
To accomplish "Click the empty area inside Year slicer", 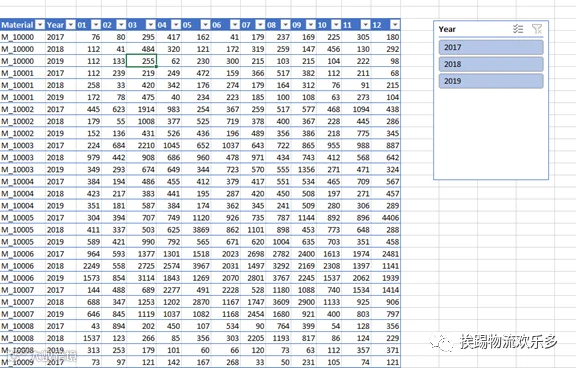I will click(491, 134).
